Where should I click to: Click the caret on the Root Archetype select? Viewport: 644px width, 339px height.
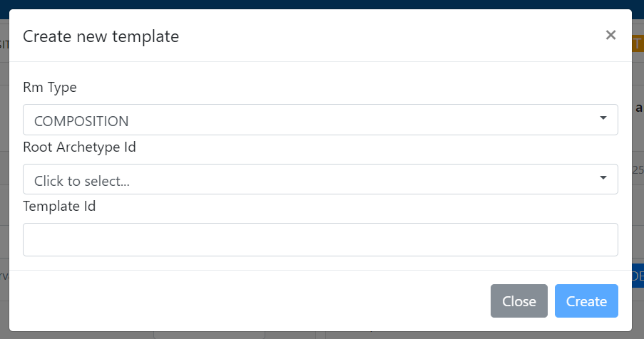click(603, 178)
